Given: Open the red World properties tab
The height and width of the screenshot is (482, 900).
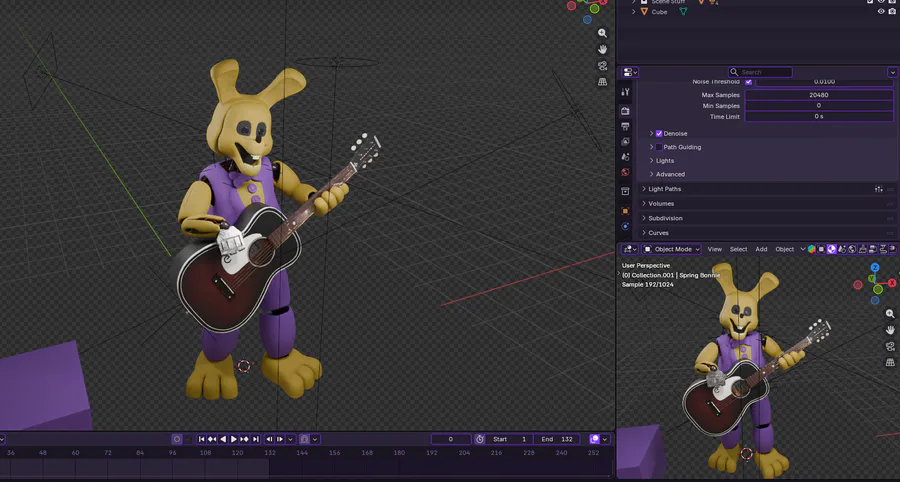Looking at the screenshot, I should 626,172.
